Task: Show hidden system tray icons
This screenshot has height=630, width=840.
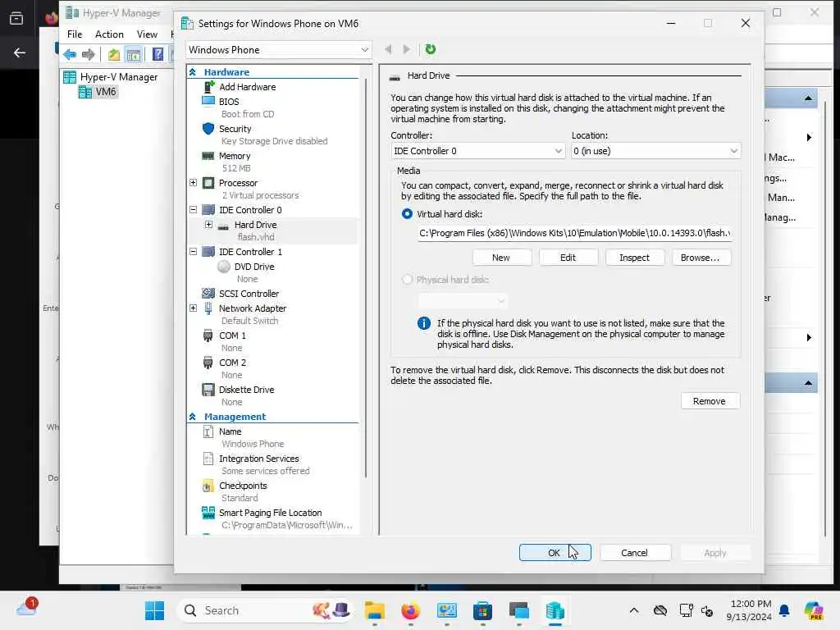Action: pos(634,610)
